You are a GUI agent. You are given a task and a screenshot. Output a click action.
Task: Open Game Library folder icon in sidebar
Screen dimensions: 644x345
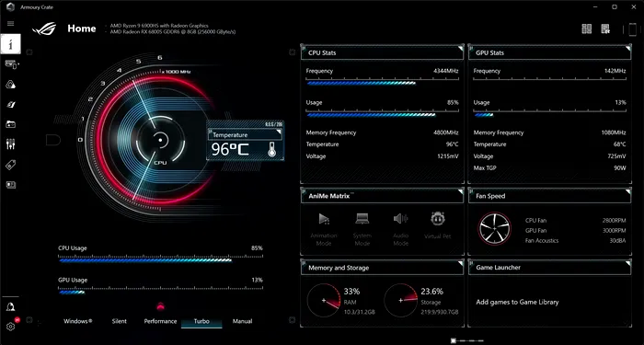tap(11, 124)
